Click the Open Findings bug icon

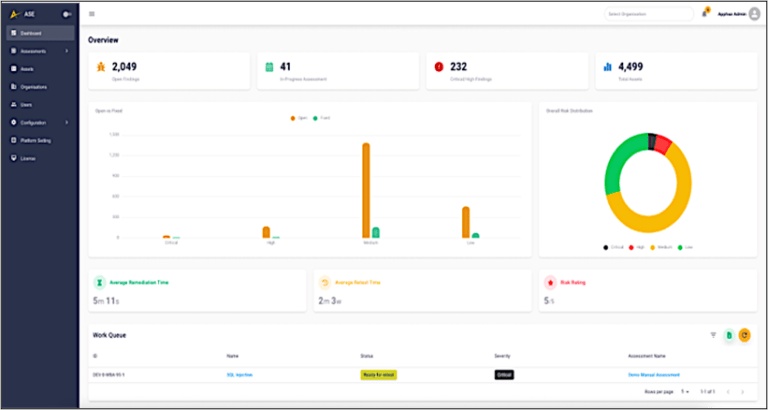(x=101, y=67)
